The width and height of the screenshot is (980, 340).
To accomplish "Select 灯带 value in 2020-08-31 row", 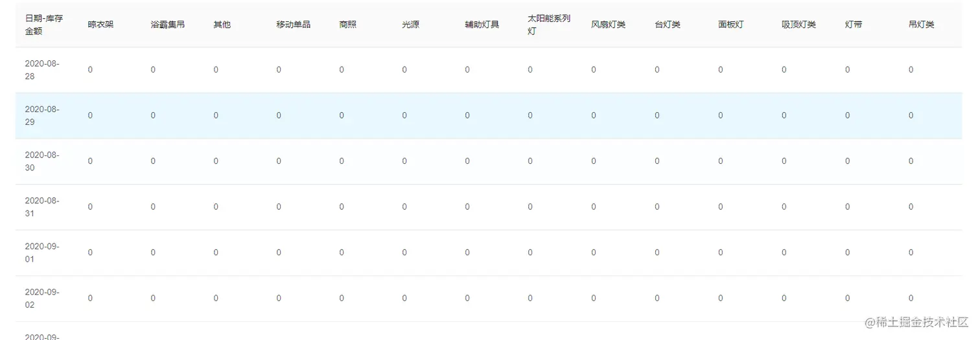I will [847, 207].
